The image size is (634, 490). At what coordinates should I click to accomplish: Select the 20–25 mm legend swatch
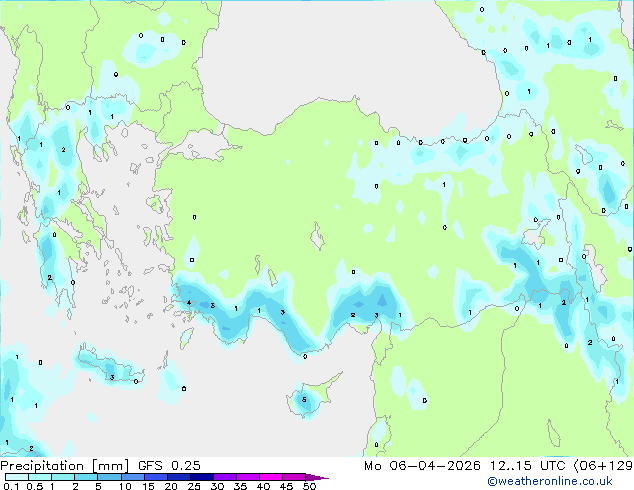pos(178,477)
